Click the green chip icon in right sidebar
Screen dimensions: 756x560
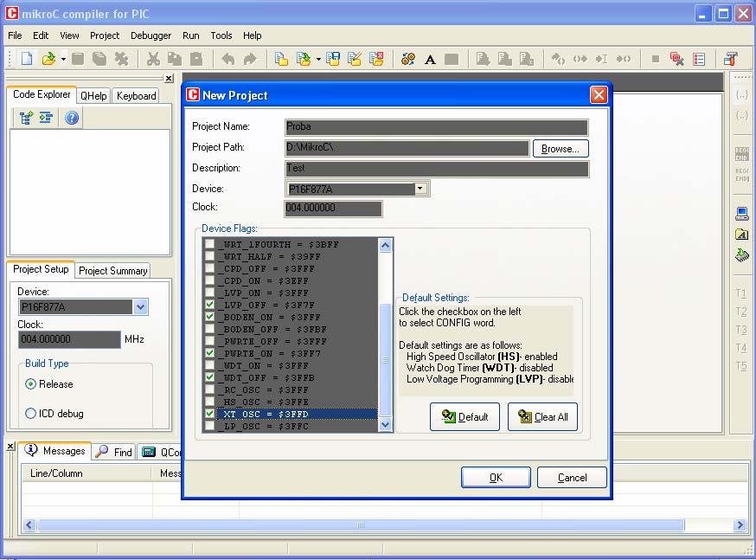(742, 254)
